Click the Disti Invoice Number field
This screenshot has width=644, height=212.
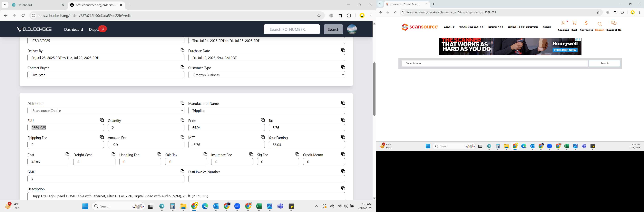tap(267, 179)
